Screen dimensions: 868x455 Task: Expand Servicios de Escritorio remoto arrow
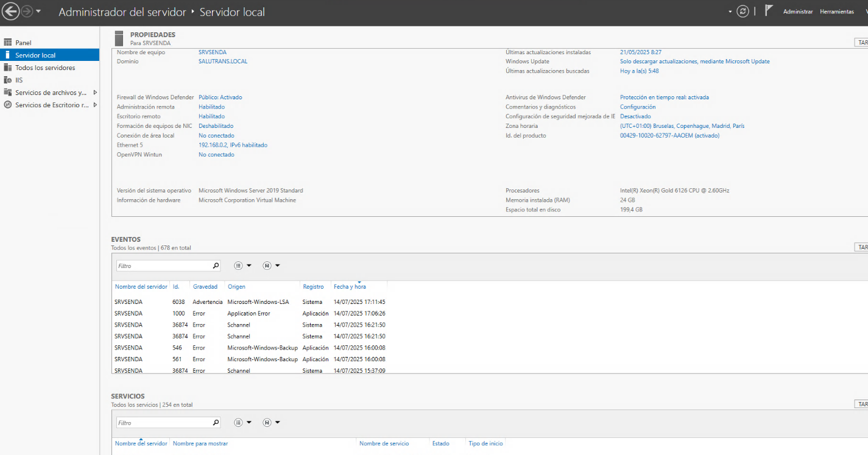[95, 105]
